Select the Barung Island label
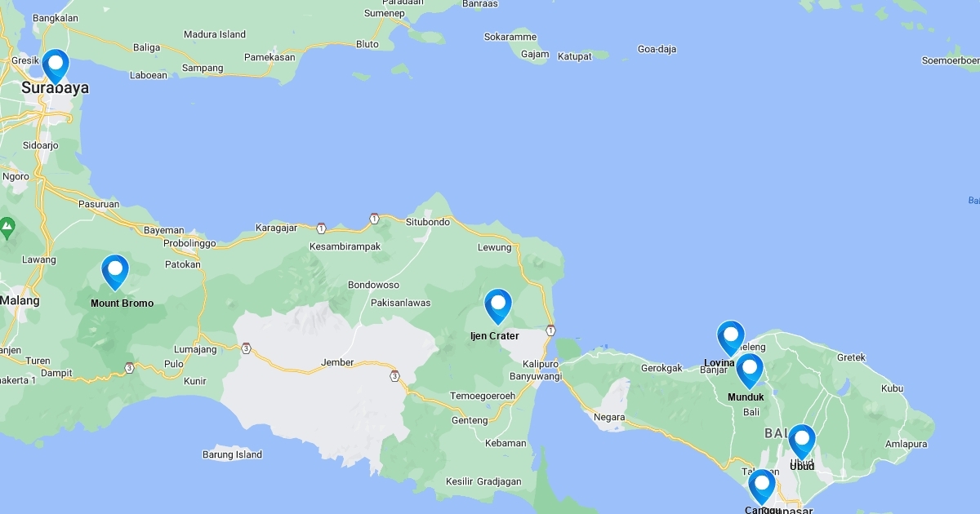Screen dimensions: 980x514 (232, 454)
